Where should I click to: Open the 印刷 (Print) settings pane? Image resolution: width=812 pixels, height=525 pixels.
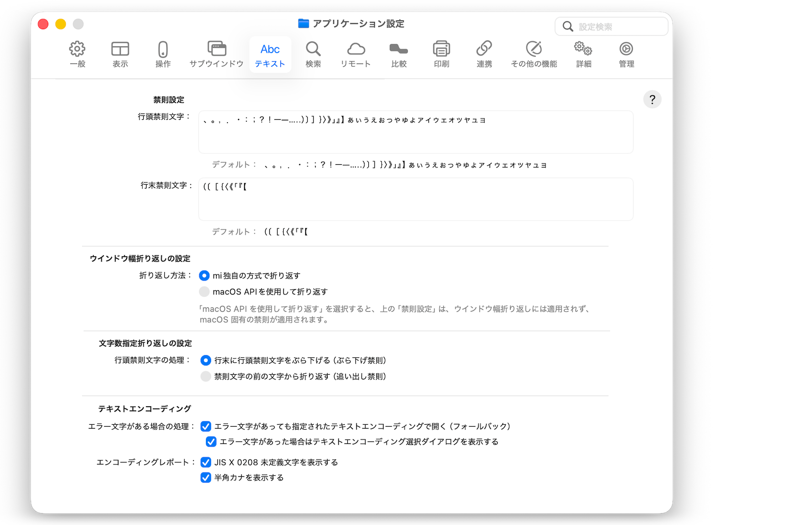[441, 54]
